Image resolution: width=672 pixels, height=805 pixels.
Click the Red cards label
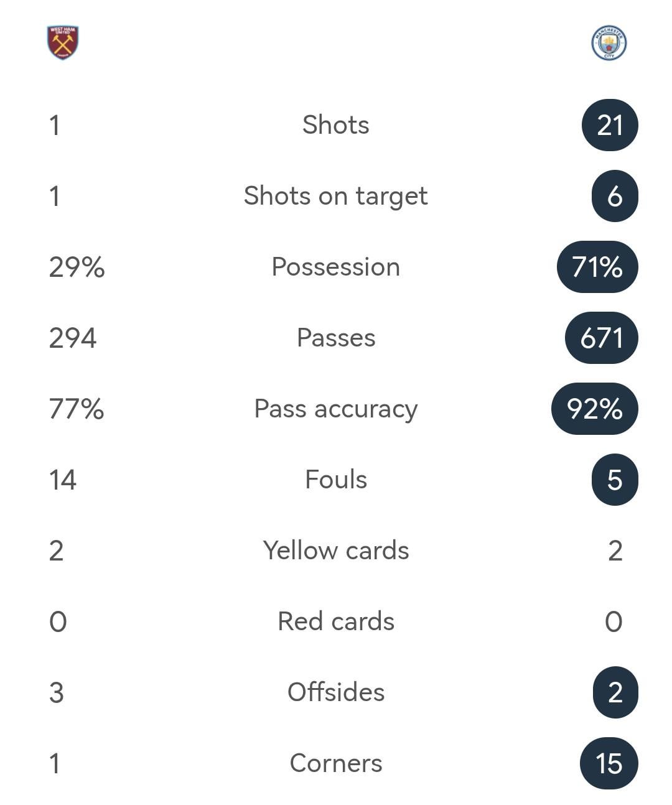[335, 621]
